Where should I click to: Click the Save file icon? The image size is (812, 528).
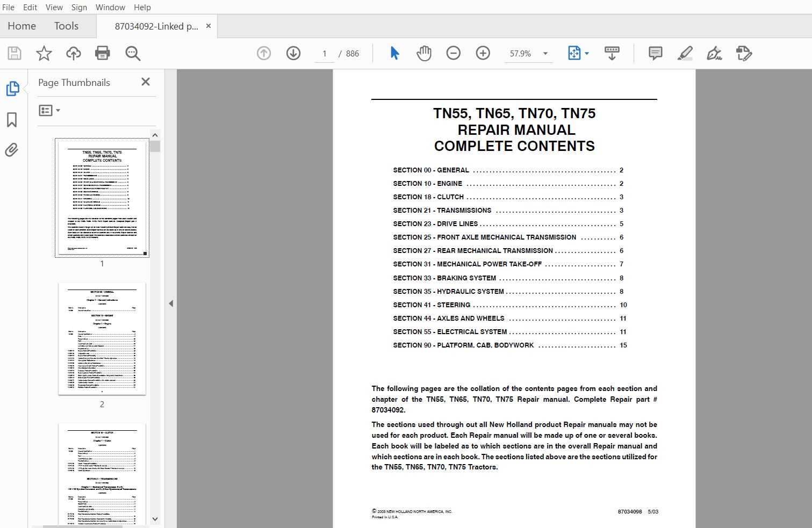pyautogui.click(x=15, y=53)
